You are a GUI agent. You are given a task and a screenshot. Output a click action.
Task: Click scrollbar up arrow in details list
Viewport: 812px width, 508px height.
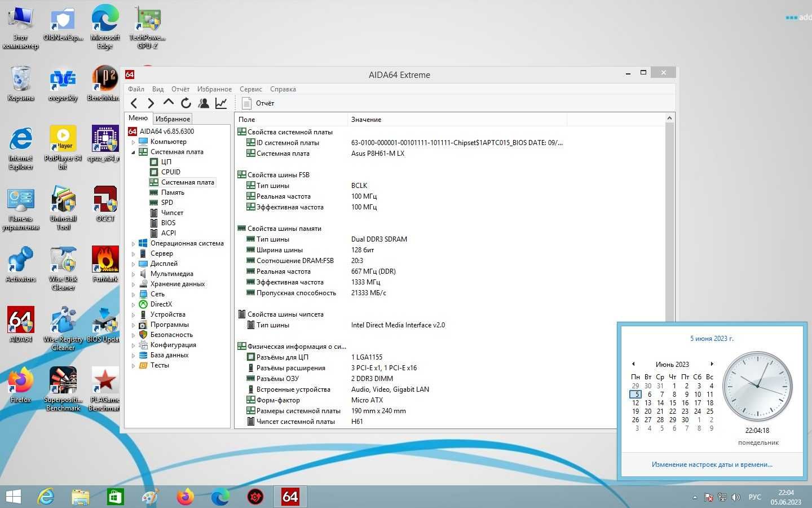(669, 118)
